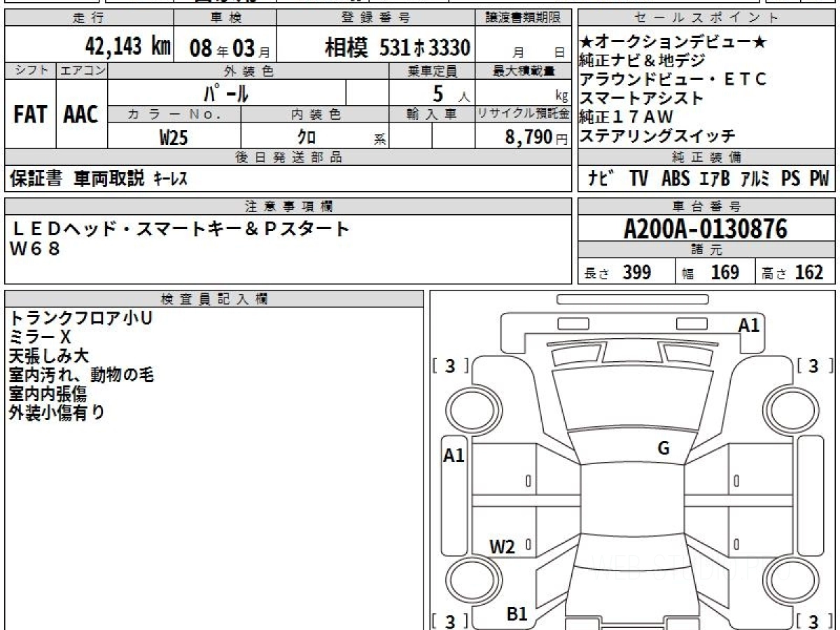
Task: Click the スマートアシスト sales point
Action: click(642, 98)
